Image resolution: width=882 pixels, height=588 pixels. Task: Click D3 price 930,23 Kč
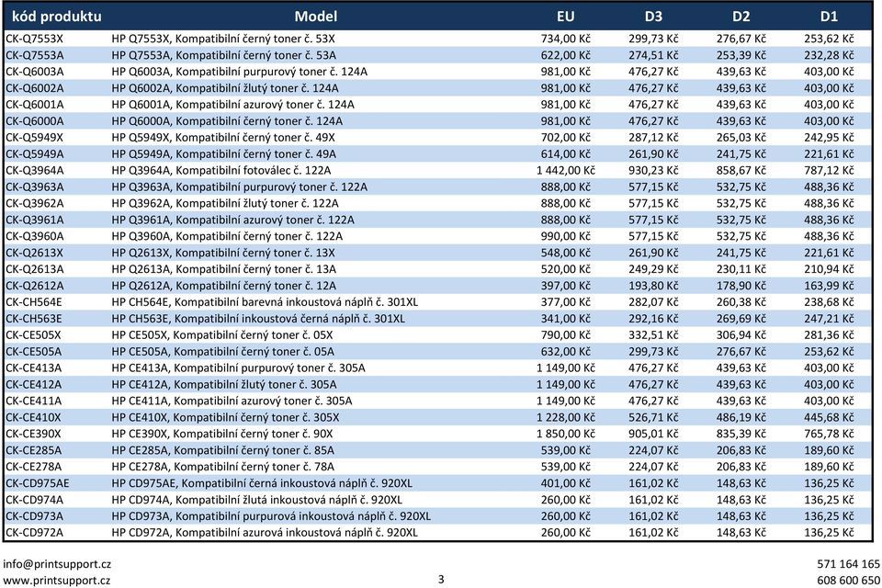(653, 171)
